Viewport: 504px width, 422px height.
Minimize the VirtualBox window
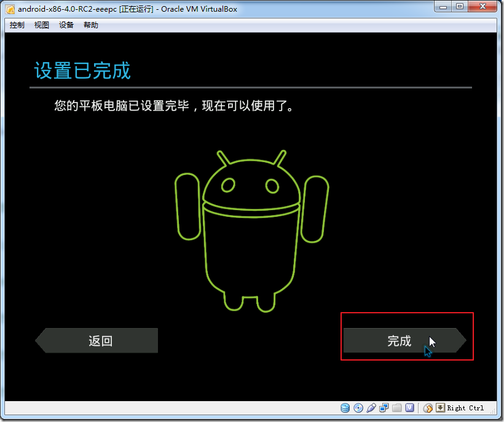(443, 7)
